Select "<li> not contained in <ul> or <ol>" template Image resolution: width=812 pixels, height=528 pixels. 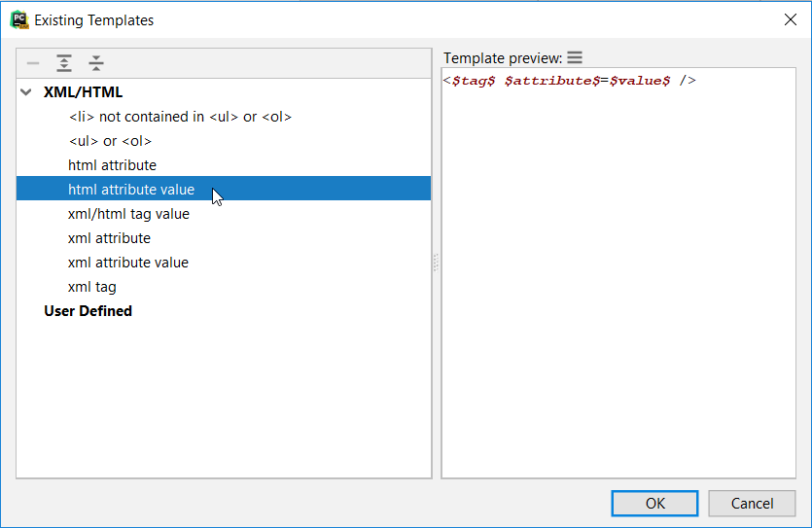[180, 117]
